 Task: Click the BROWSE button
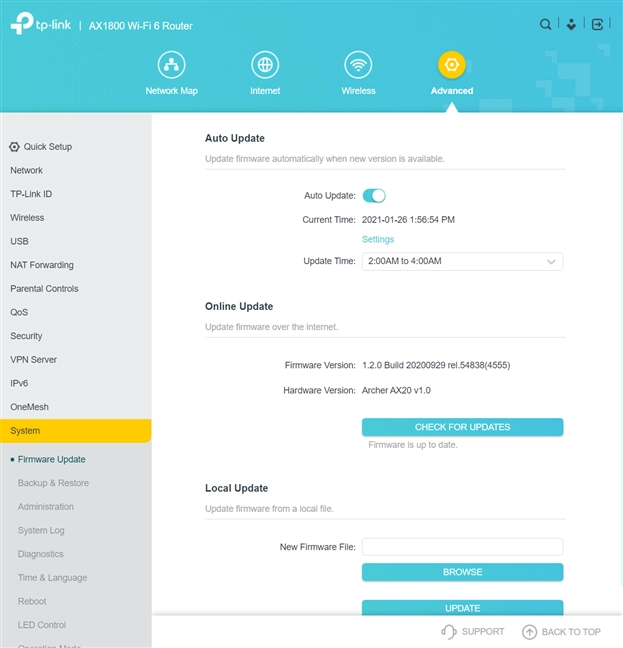coord(462,572)
